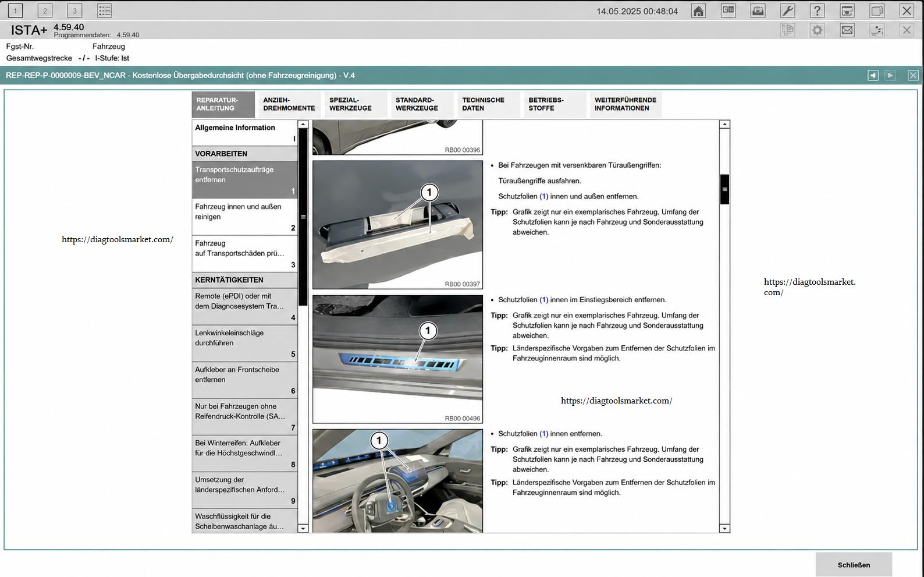Open the greyed vehicle data icon

click(787, 30)
